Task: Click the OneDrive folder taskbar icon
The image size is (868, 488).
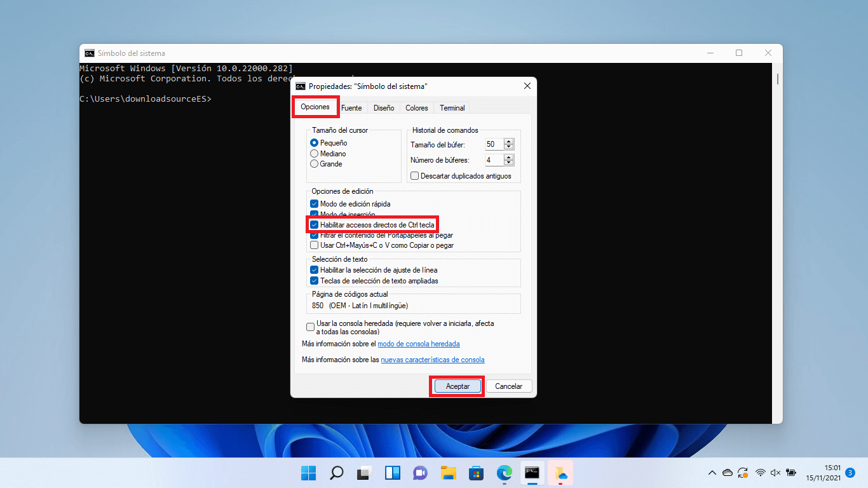Action: [560, 473]
